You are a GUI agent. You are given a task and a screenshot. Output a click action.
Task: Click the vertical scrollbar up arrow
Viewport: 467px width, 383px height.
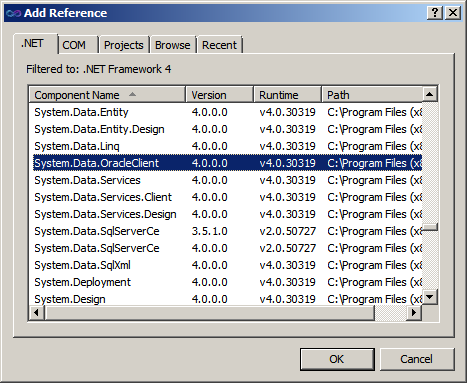pos(430,95)
